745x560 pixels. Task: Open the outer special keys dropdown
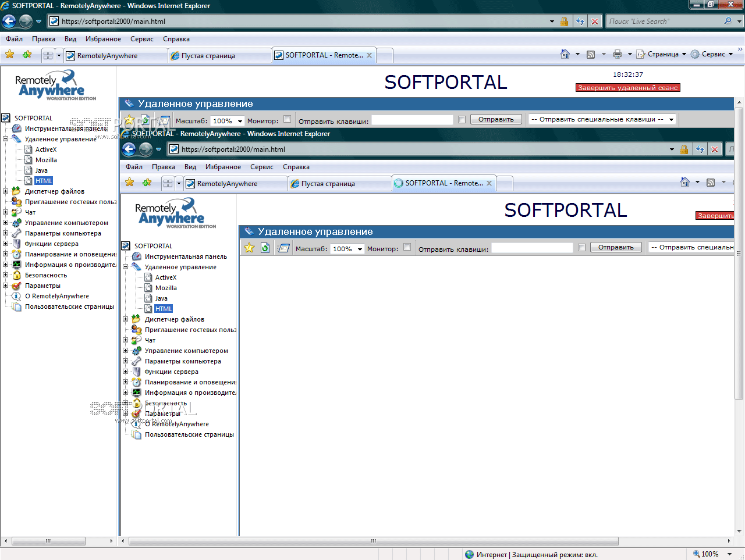coord(602,120)
